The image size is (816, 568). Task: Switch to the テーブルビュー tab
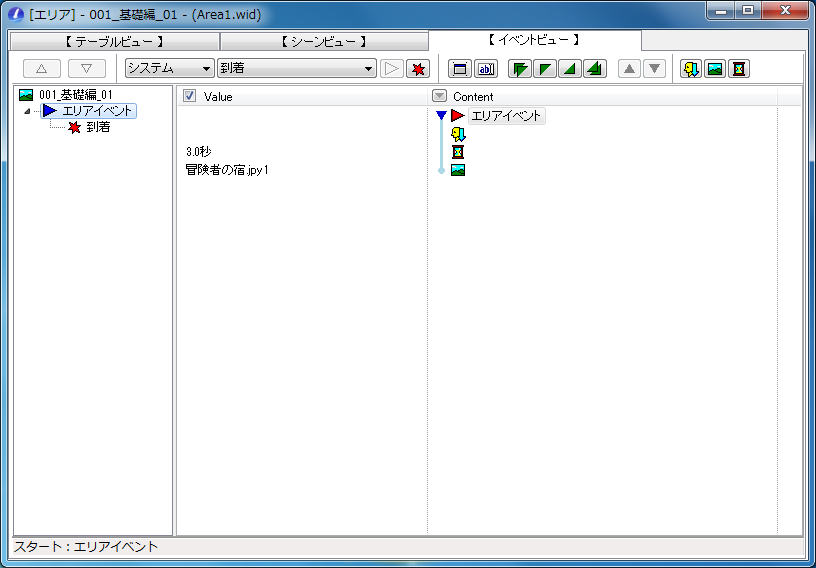pyautogui.click(x=114, y=42)
